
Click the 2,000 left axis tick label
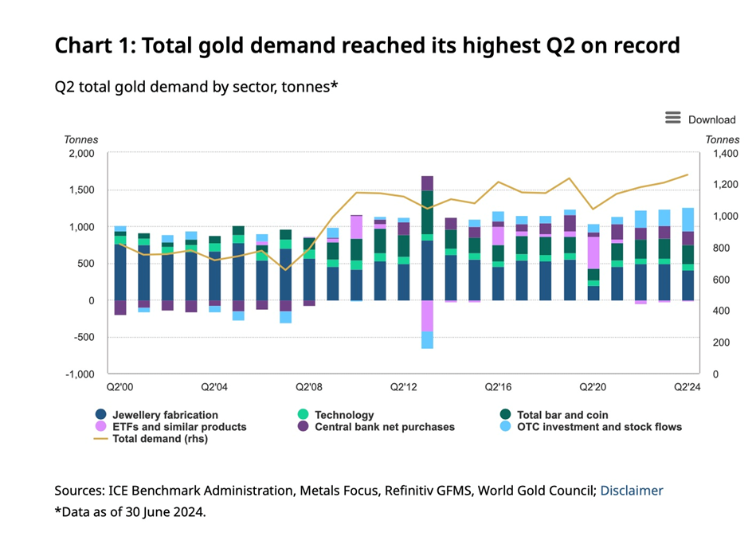80,154
